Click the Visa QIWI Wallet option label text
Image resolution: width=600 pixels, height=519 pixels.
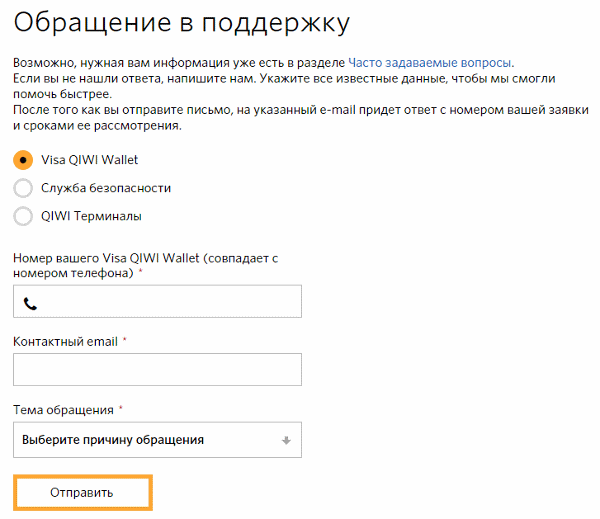[x=90, y=160]
